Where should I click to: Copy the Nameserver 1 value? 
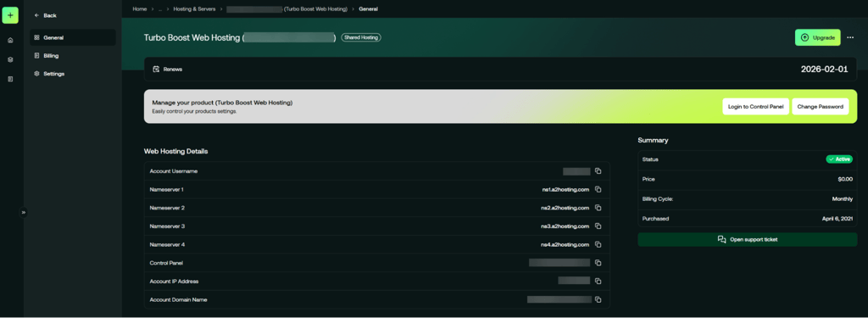(598, 189)
